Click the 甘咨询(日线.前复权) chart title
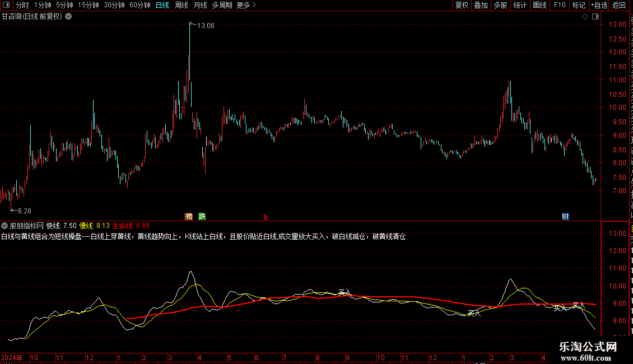The height and width of the screenshot is (364, 633). (x=32, y=16)
